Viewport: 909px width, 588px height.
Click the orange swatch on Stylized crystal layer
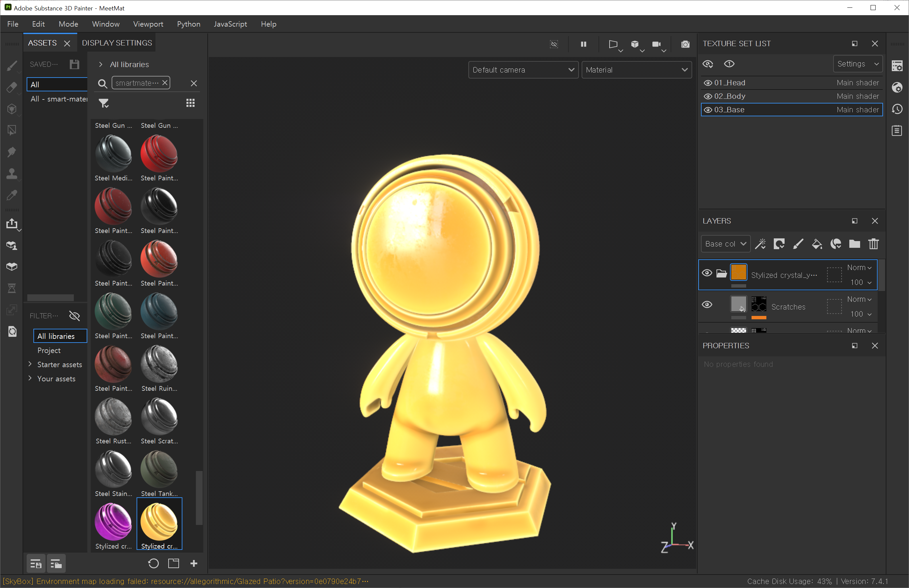738,272
